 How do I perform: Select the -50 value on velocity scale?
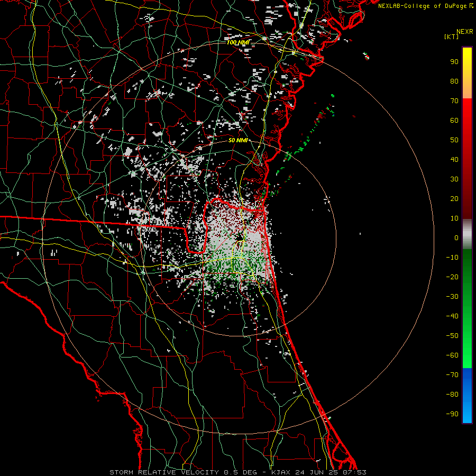(452, 336)
